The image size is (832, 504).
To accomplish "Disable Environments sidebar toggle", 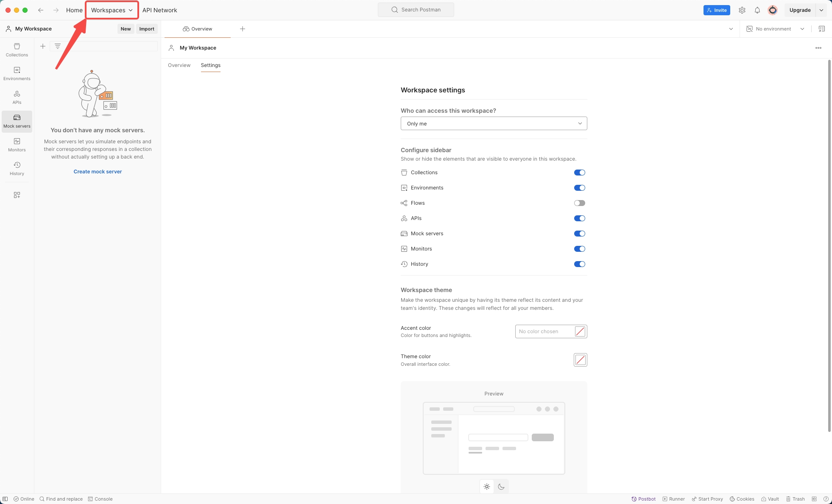I will tap(580, 188).
